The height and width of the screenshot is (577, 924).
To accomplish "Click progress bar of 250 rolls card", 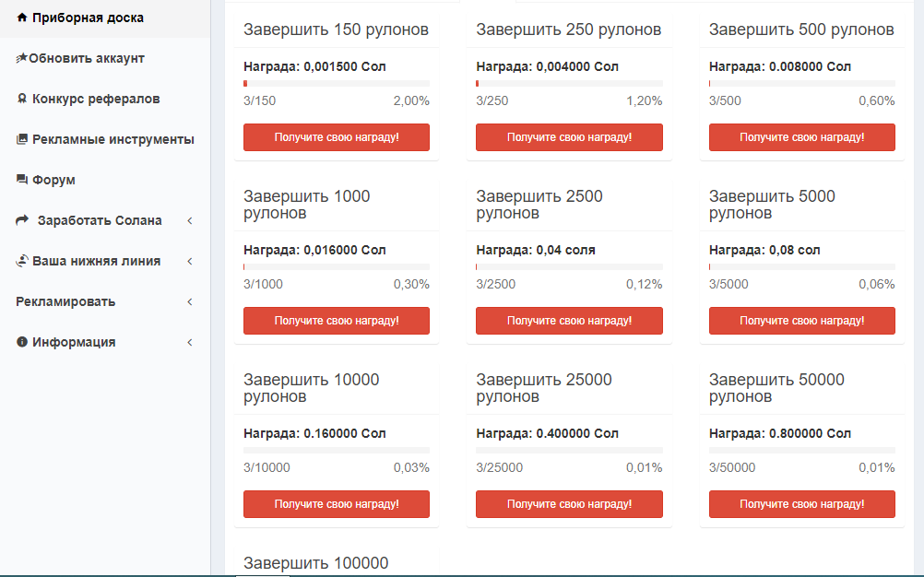I will (569, 84).
